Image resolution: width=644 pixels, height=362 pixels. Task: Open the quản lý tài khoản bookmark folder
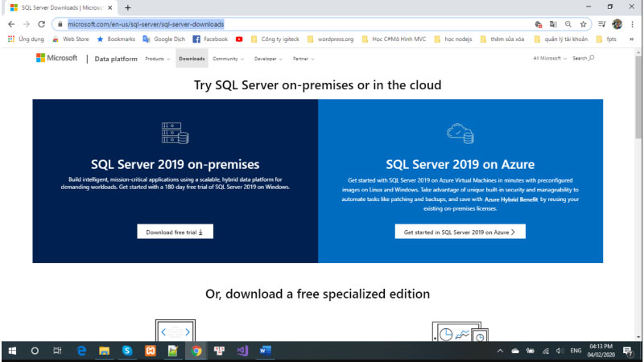pos(561,39)
